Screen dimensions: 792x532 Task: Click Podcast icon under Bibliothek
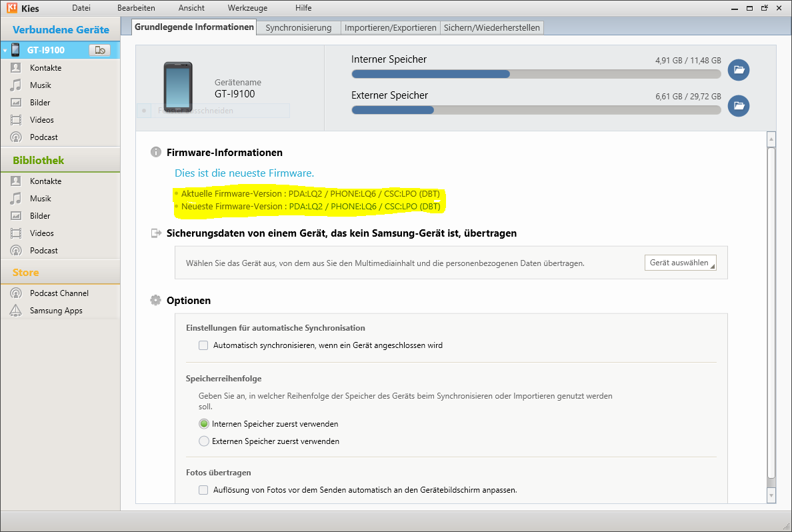[16, 250]
